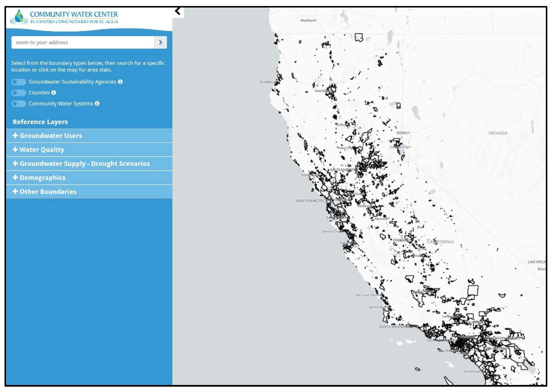Enable Groundwater Sustainability Agencies toggle
This screenshot has height=392, width=552.
(19, 82)
